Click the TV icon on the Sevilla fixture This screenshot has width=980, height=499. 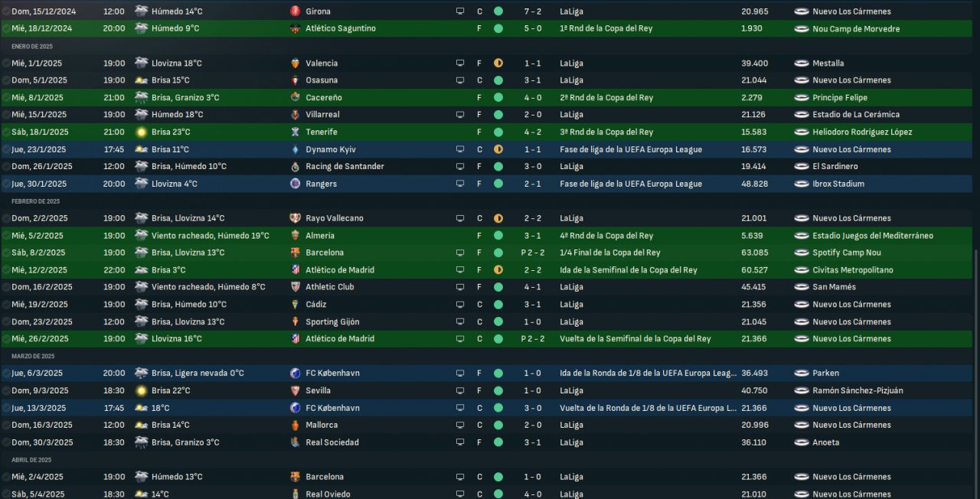pos(460,390)
